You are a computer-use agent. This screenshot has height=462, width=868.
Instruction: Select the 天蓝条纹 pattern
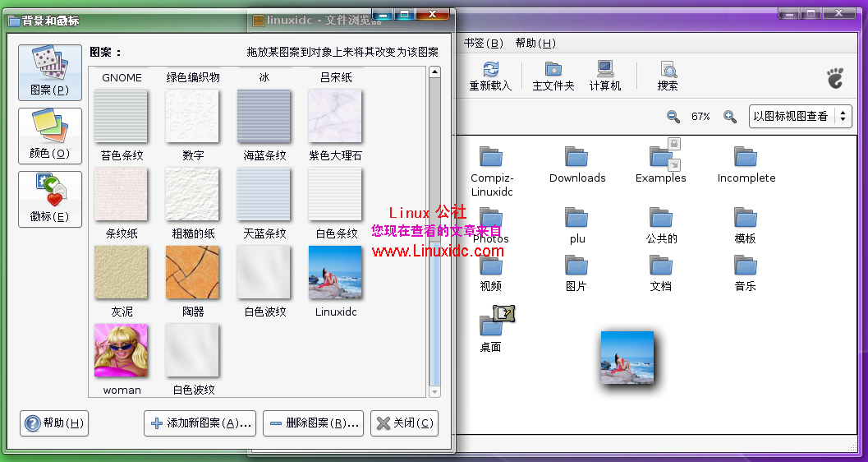[264, 194]
